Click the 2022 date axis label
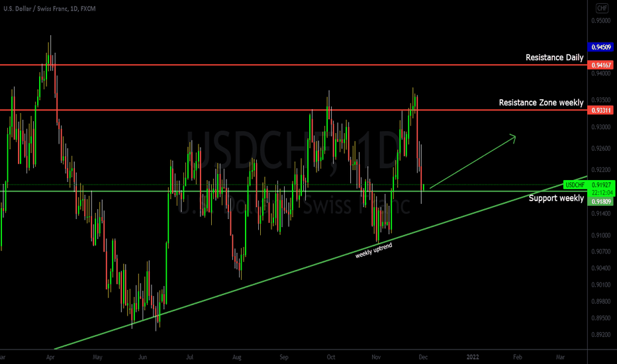Viewport: 617px width, 364px height. [x=473, y=357]
